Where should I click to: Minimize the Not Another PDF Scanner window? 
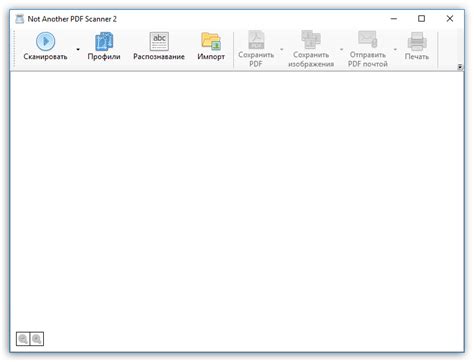394,19
